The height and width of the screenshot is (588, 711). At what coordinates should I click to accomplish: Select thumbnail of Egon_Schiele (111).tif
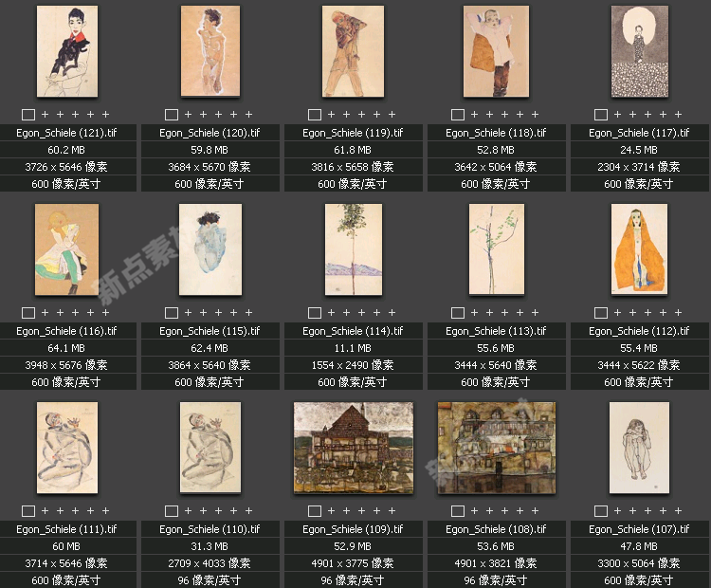67,448
